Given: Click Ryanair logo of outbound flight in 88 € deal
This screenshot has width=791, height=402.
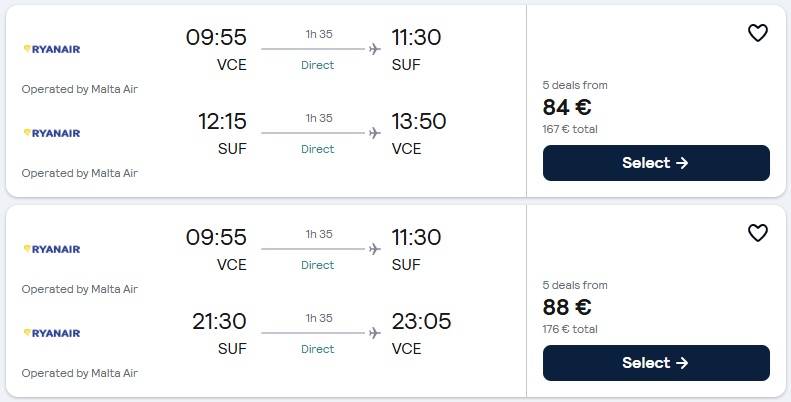Looking at the screenshot, I should 52,249.
